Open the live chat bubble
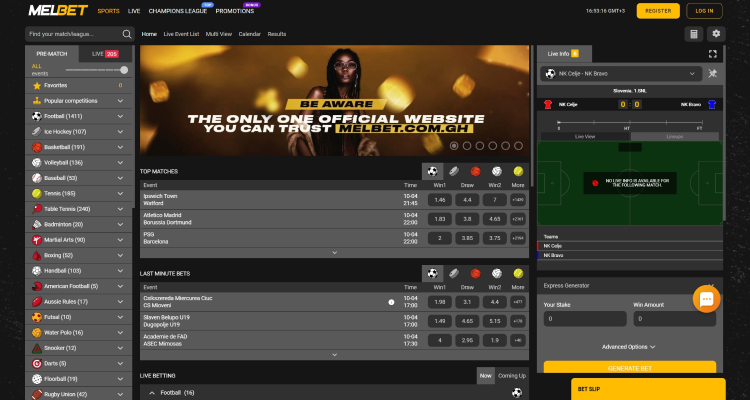The height and width of the screenshot is (400, 750). click(x=706, y=299)
